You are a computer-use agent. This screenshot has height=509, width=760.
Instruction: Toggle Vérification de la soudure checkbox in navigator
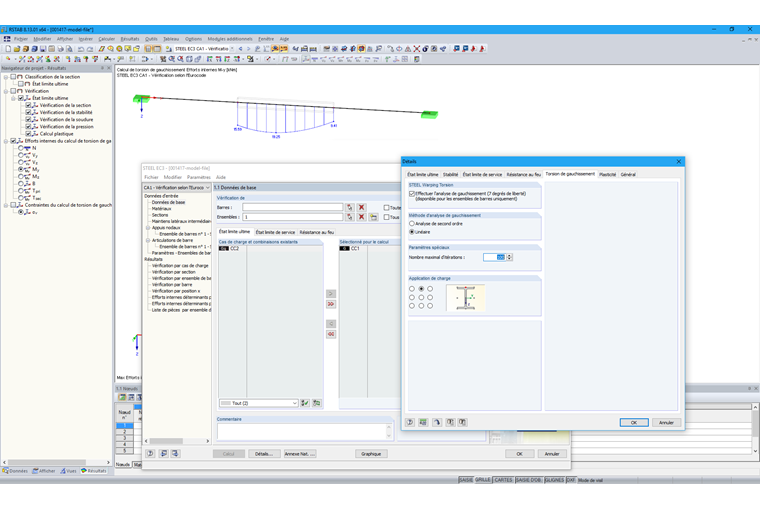point(28,119)
